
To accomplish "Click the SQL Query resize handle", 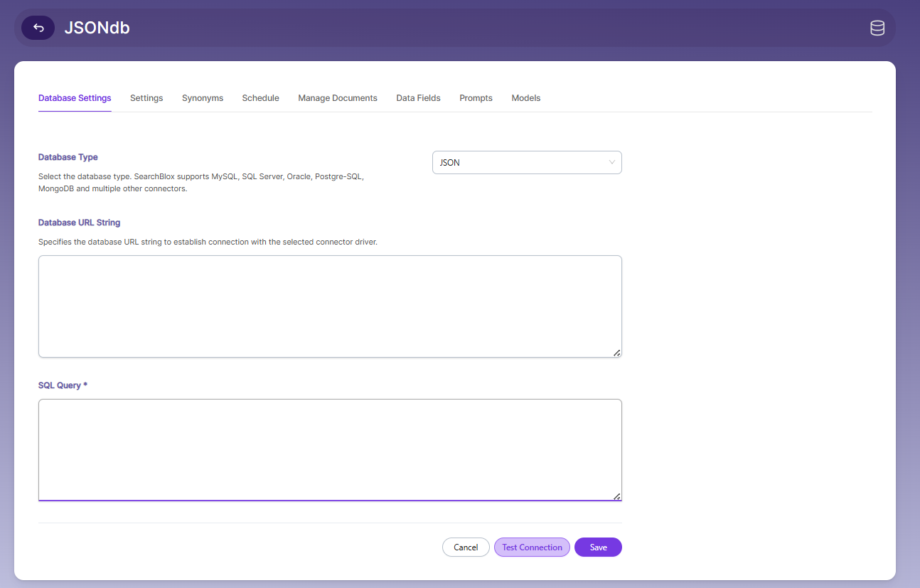I will [616, 496].
